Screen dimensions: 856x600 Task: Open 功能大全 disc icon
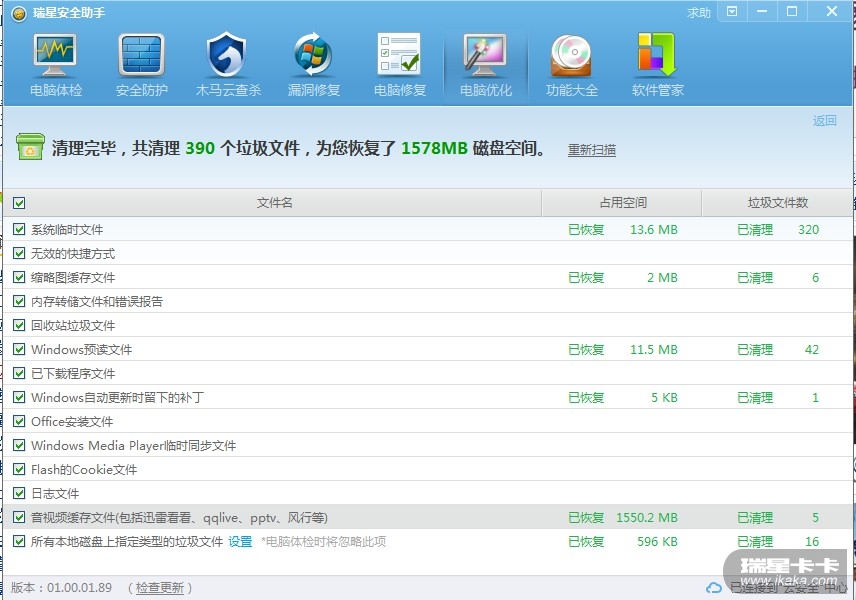(571, 56)
